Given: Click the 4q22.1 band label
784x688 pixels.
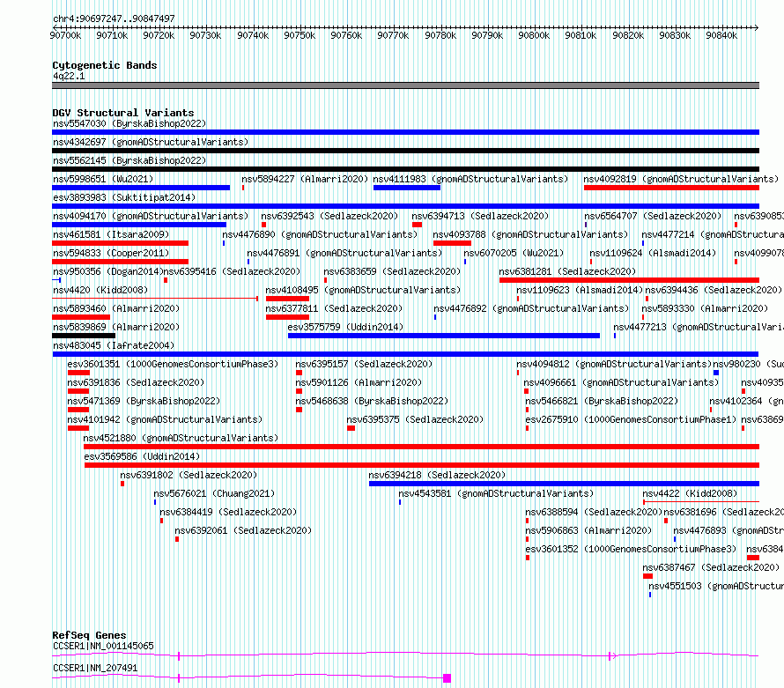Looking at the screenshot, I should pyautogui.click(x=69, y=77).
